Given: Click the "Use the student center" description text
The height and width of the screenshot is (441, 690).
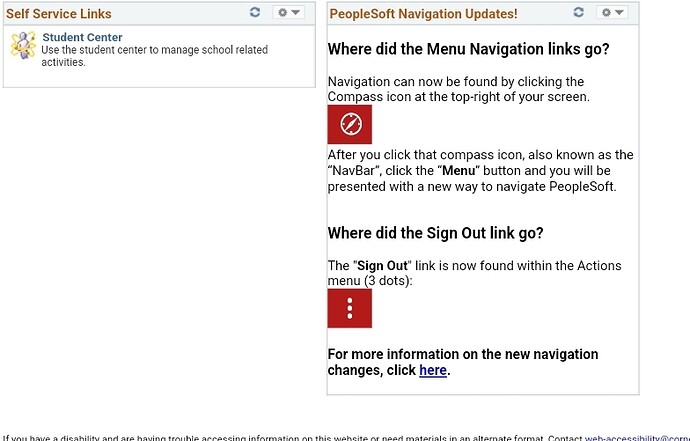Looking at the screenshot, I should tap(154, 56).
